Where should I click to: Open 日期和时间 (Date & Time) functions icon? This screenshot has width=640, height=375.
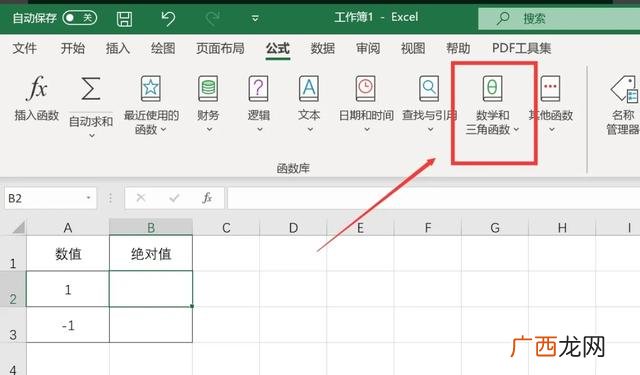pyautogui.click(x=365, y=88)
